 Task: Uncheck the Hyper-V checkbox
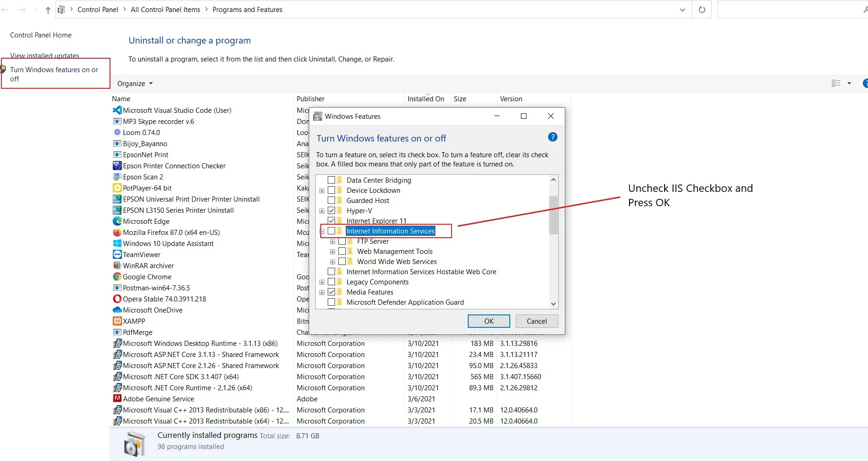[331, 210]
